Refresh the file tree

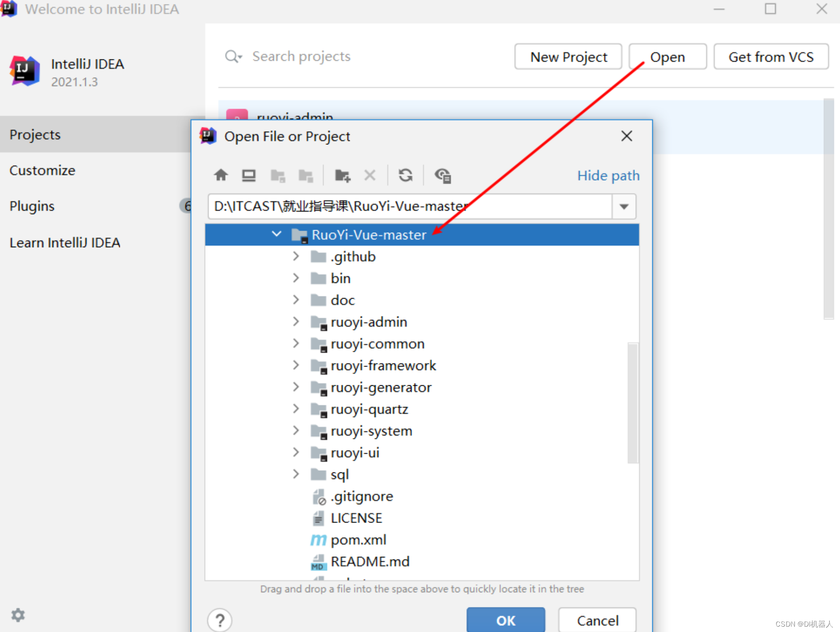pyautogui.click(x=406, y=175)
